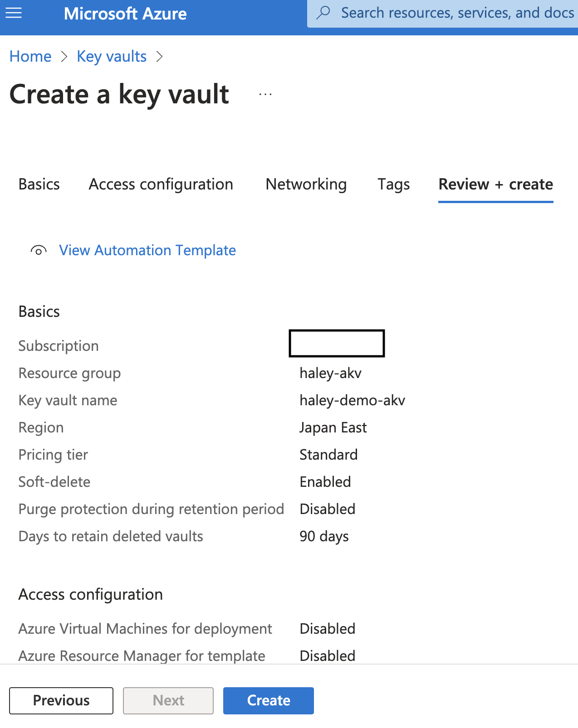The image size is (578, 728).
Task: Click Create to deploy the key vault
Action: [x=268, y=700]
